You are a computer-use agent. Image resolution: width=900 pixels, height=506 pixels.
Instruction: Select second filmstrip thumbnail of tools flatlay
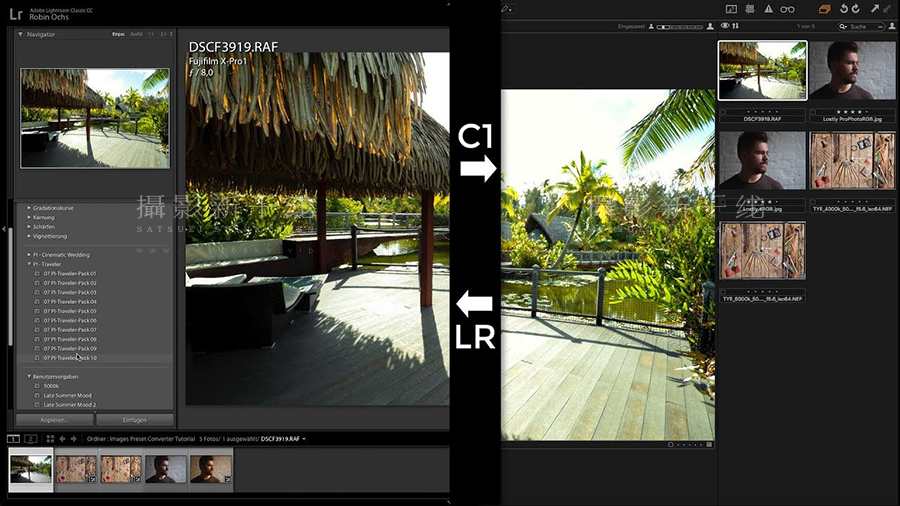(x=76, y=469)
